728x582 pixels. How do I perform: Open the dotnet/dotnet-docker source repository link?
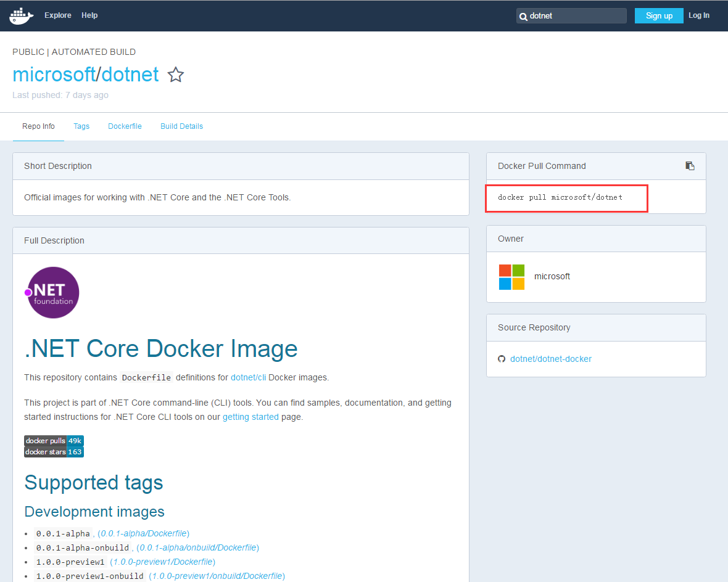click(550, 359)
